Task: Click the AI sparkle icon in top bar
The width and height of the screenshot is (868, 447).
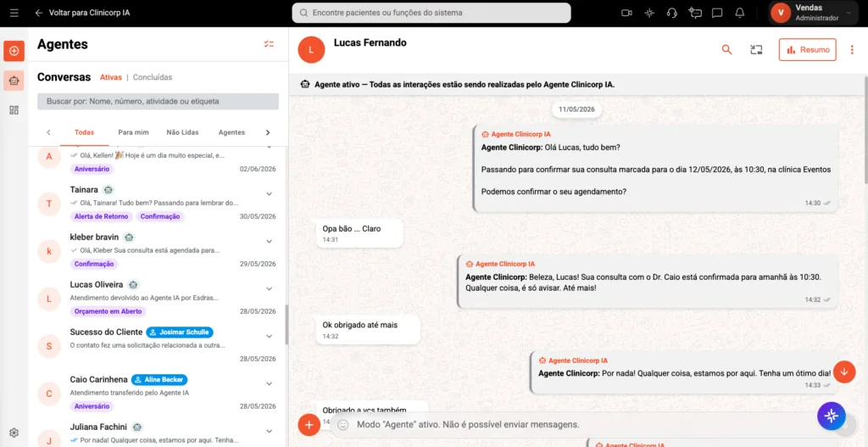Action: click(x=649, y=13)
